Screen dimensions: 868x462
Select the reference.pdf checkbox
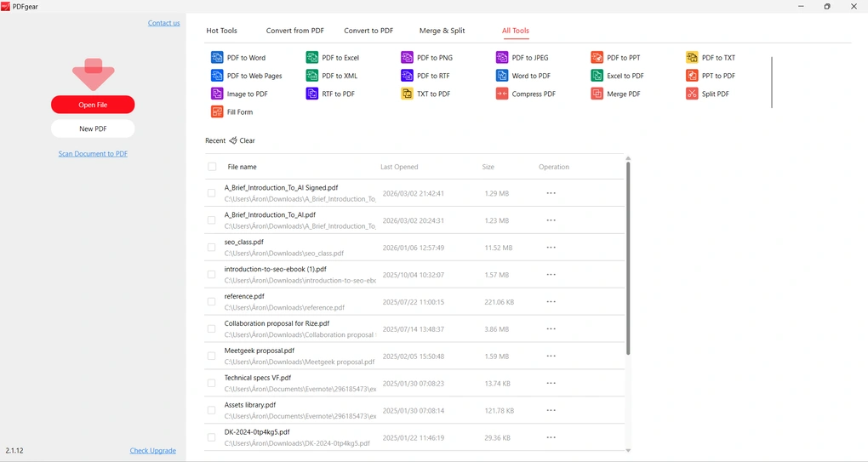point(211,301)
